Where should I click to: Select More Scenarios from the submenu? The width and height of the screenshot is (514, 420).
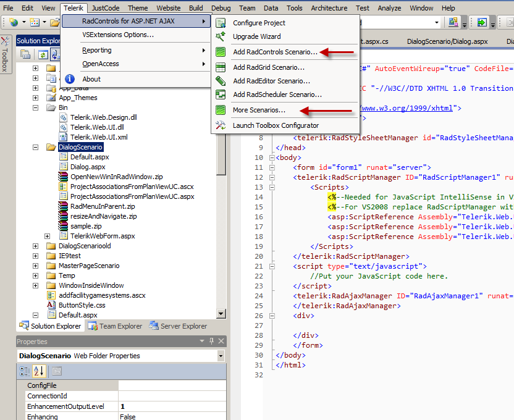point(259,111)
